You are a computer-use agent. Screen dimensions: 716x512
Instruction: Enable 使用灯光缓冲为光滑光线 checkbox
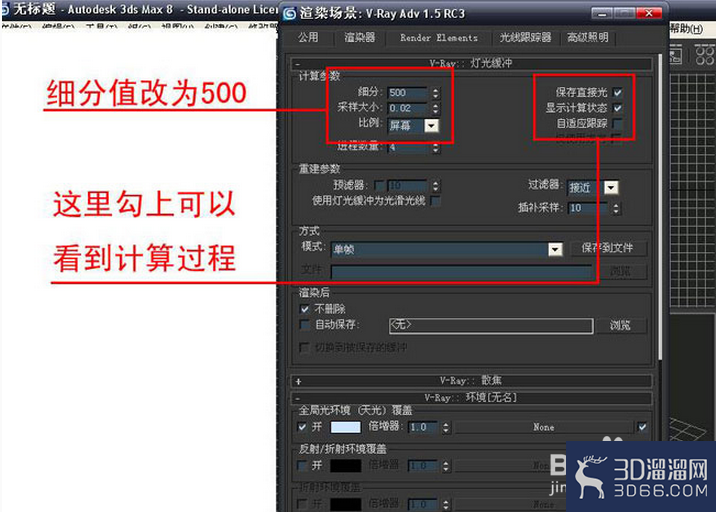436,201
